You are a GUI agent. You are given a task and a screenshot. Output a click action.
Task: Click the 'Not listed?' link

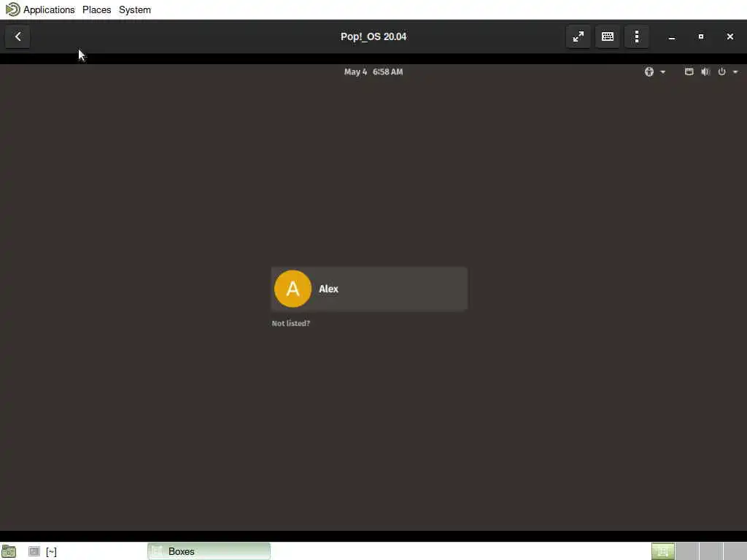pyautogui.click(x=290, y=323)
